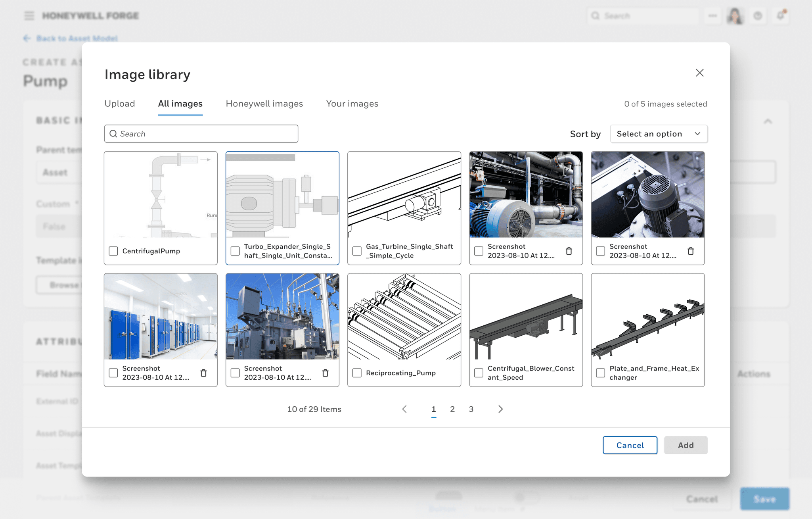Click the search input field

tap(201, 133)
